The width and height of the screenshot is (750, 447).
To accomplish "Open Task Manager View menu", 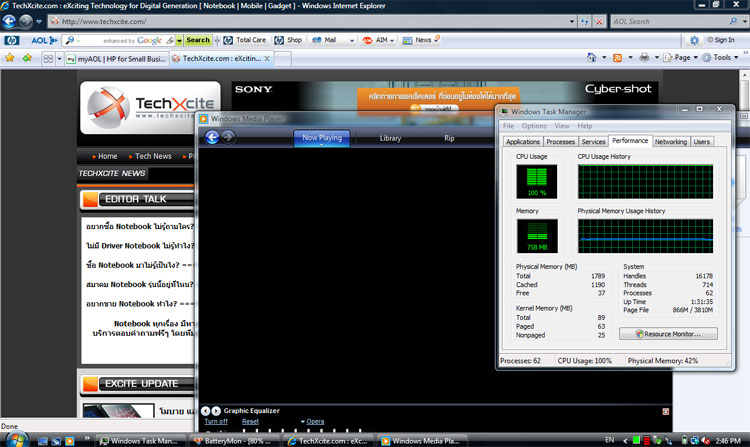I will coord(562,126).
